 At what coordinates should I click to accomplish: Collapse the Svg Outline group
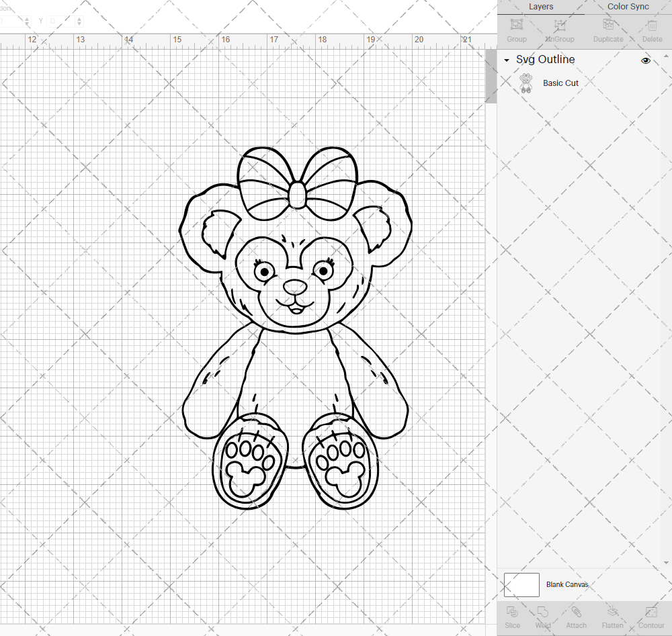(x=506, y=60)
